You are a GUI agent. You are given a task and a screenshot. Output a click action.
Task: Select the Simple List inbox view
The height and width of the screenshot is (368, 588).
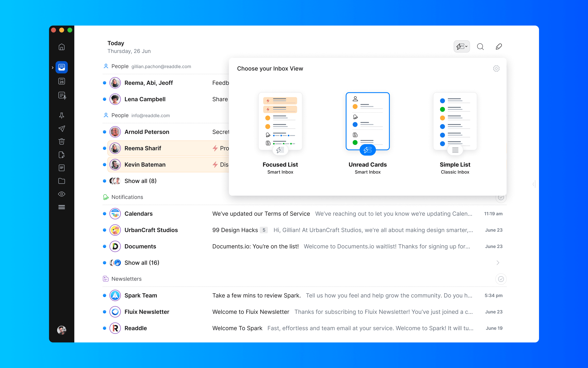coord(455,133)
